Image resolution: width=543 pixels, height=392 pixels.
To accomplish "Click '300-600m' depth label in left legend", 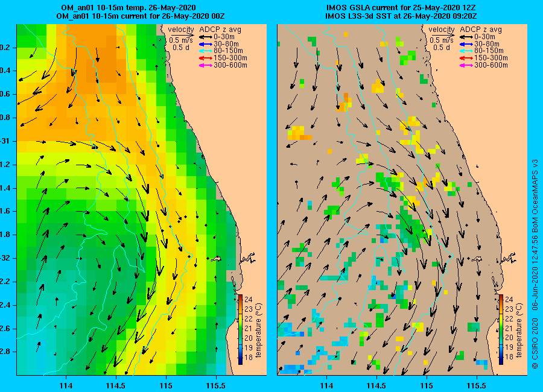I will point(230,65).
